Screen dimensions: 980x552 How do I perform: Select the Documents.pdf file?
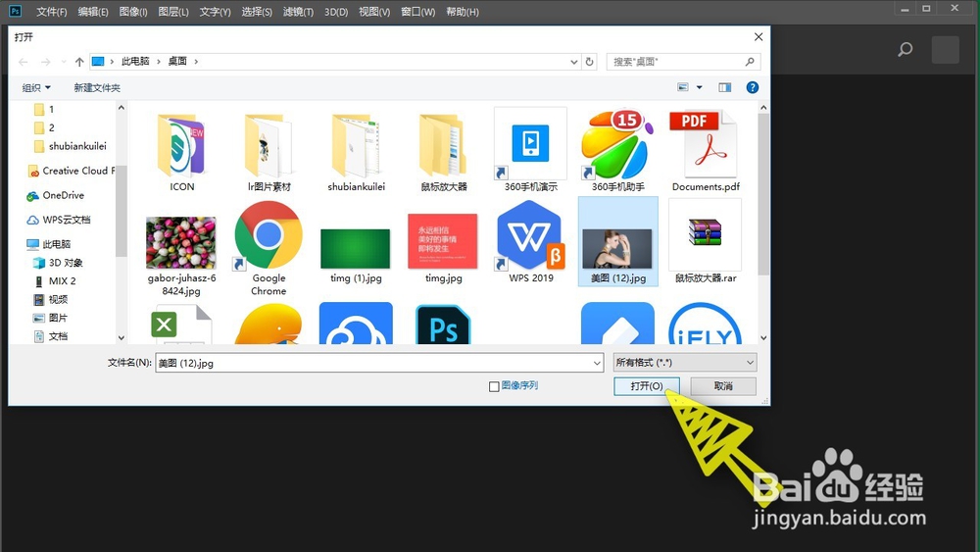click(706, 151)
